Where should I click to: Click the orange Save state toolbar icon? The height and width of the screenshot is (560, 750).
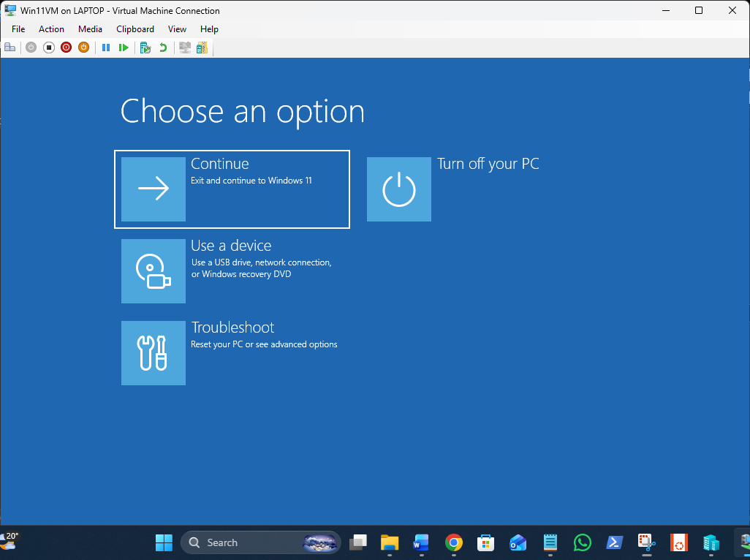point(83,48)
